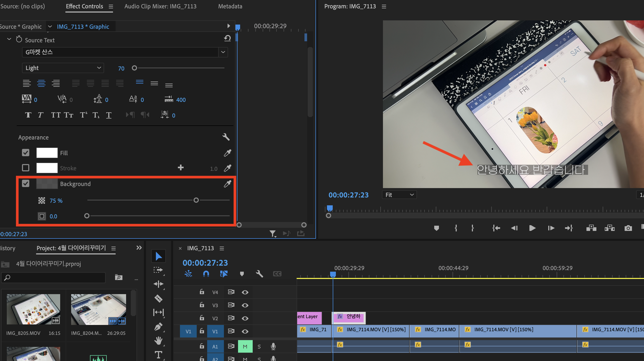Select the IMG_8205.MOV thumbnail
The image size is (644, 361).
[33, 309]
